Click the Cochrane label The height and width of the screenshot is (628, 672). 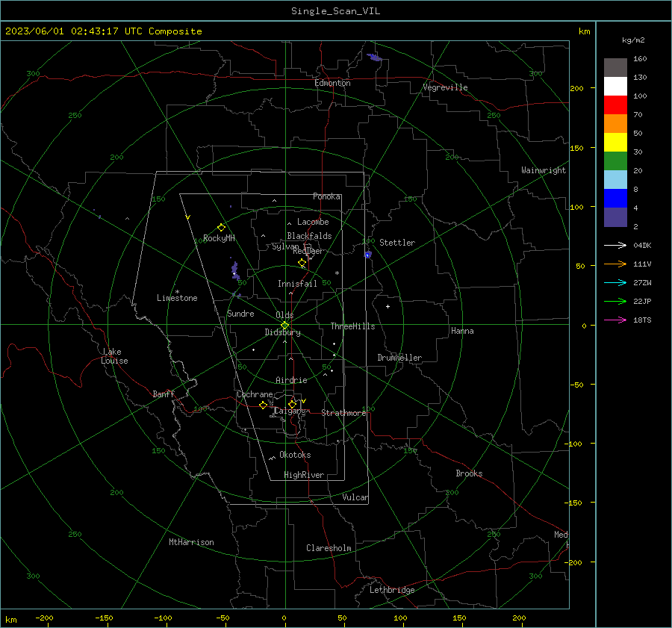point(255,394)
